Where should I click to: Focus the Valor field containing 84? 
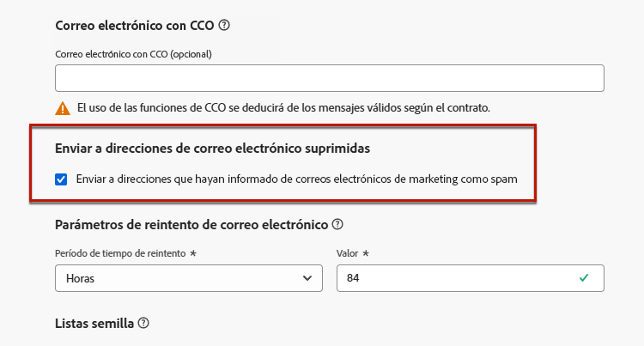click(471, 278)
